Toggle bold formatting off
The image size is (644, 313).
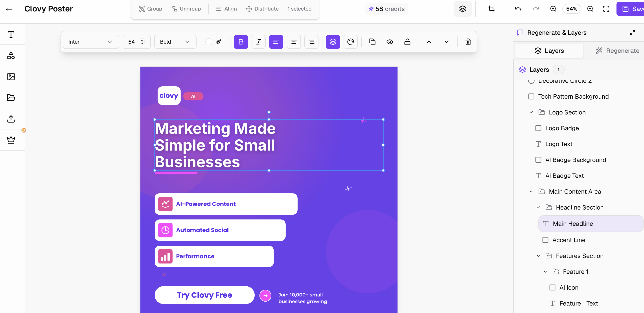point(241,42)
